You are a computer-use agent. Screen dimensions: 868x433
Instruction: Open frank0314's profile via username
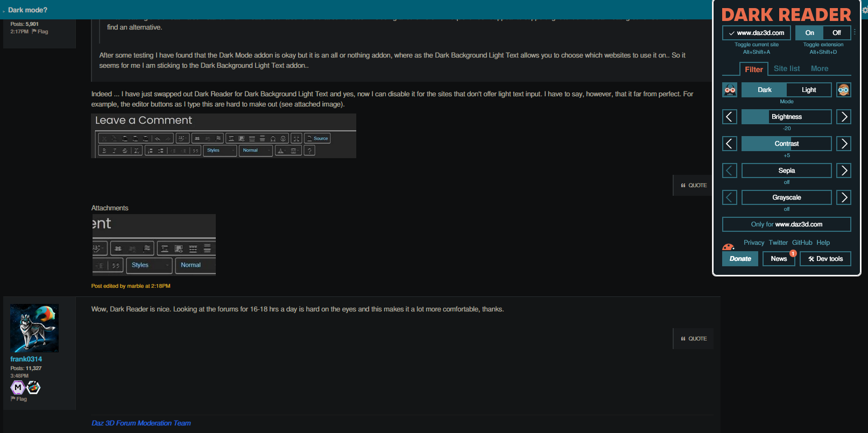click(26, 359)
